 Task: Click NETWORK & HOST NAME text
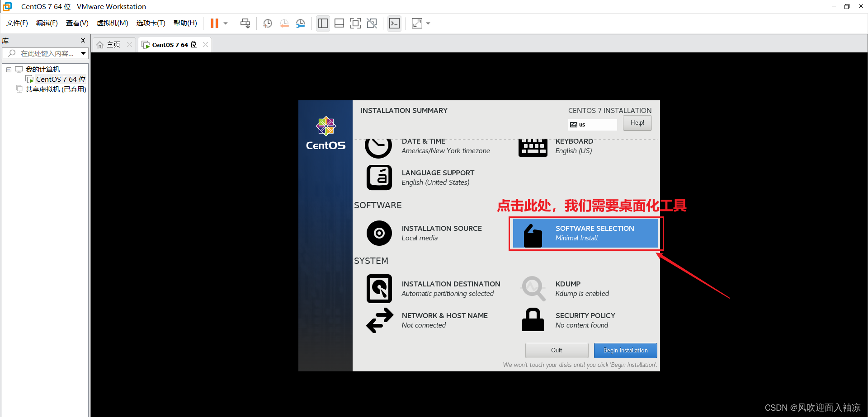pyautogui.click(x=444, y=316)
